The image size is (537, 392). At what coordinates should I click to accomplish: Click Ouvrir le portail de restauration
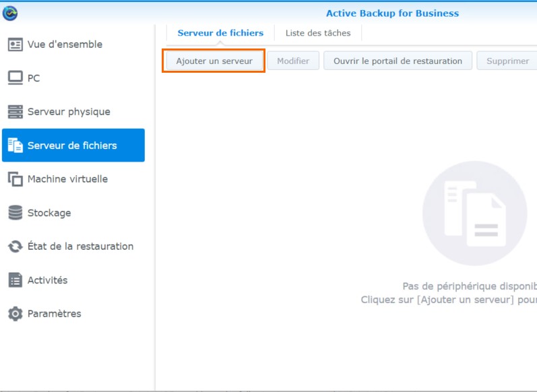coord(398,61)
